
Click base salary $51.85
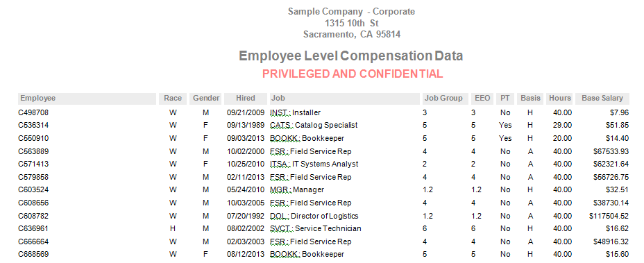(618, 126)
